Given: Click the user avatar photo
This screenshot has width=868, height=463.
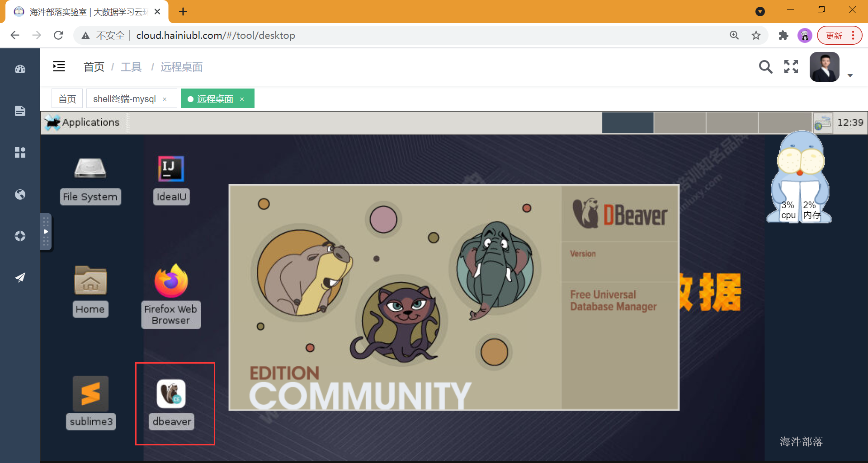Looking at the screenshot, I should 825,67.
